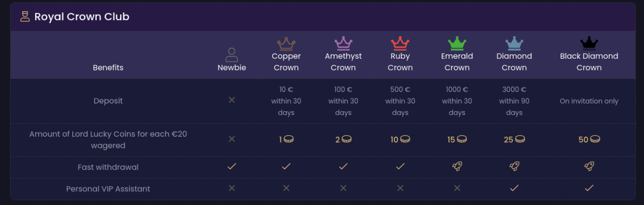
Task: Select the blue Diamond Crown icon
Action: click(514, 43)
